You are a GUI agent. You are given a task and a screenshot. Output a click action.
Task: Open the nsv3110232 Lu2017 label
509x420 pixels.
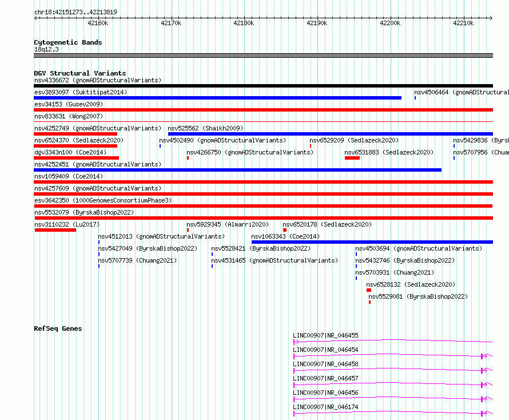pos(67,224)
